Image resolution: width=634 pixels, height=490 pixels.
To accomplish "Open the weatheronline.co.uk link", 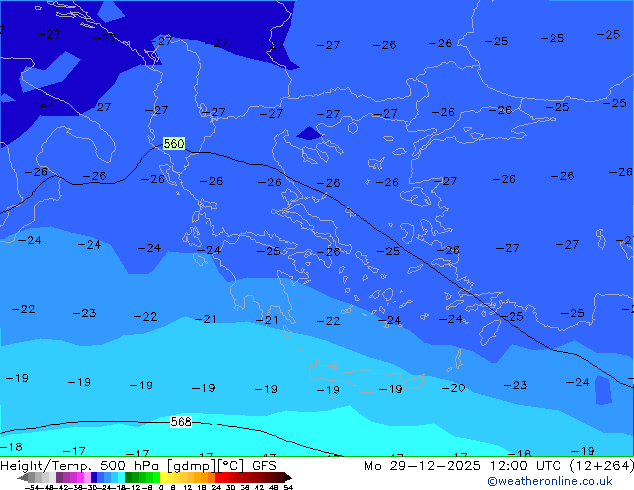I will tap(549, 481).
